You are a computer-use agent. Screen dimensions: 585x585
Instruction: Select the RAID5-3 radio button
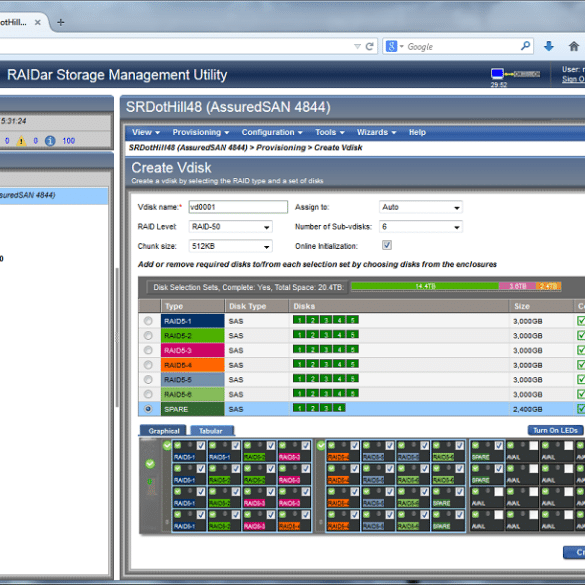click(148, 350)
